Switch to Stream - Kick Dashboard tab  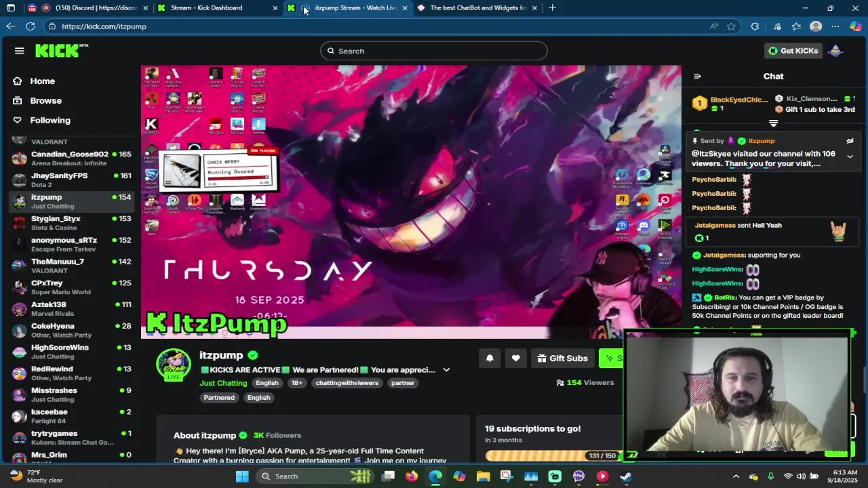pyautogui.click(x=217, y=8)
